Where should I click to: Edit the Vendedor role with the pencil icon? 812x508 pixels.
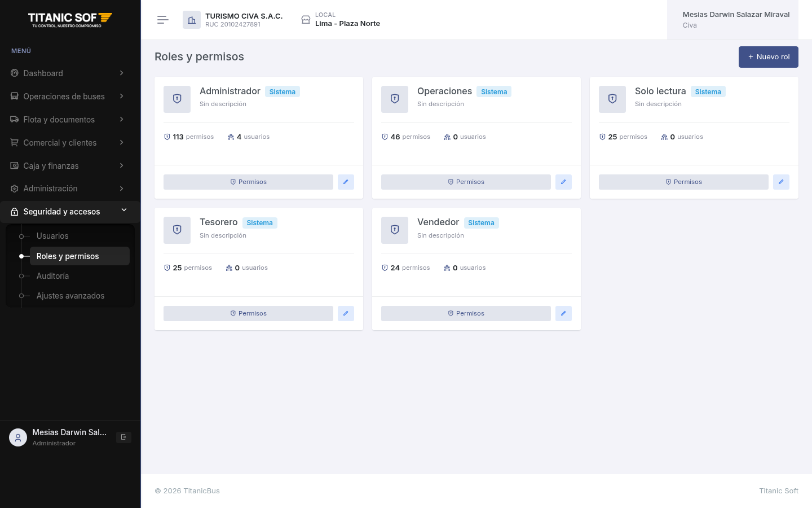point(563,313)
